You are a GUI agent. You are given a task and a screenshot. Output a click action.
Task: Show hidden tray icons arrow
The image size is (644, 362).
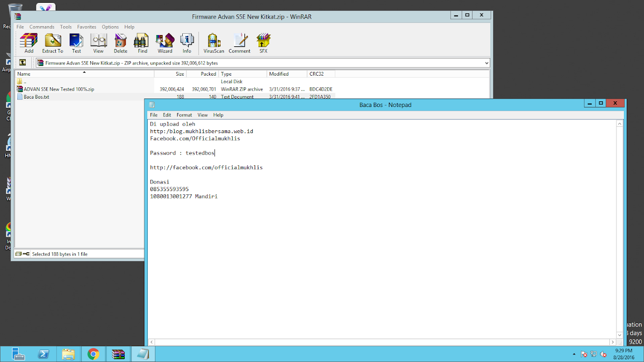pos(574,355)
